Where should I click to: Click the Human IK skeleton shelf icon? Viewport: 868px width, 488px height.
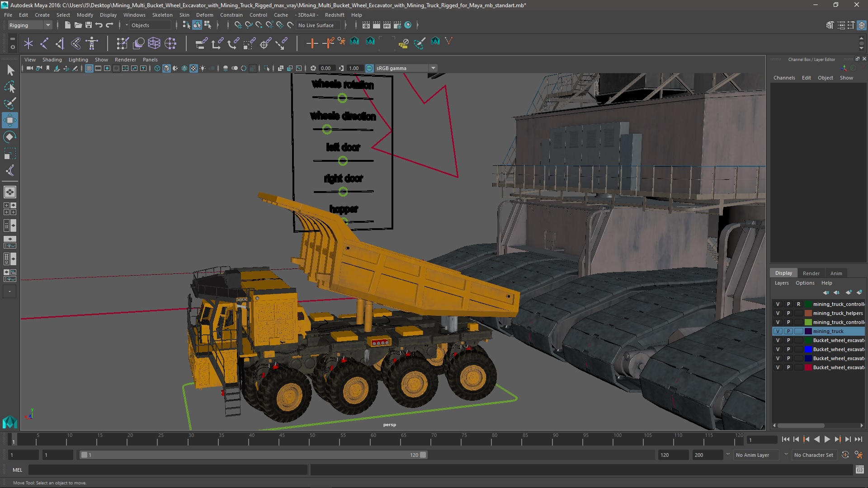tap(92, 43)
